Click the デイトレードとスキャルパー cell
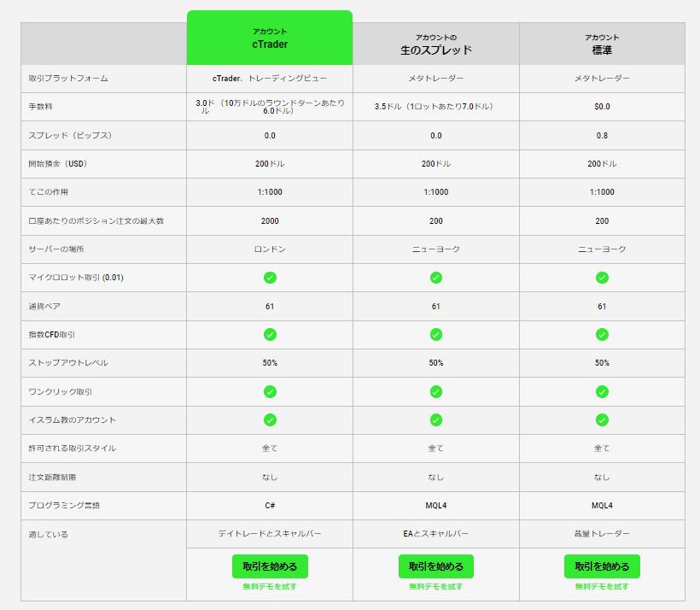 [270, 534]
